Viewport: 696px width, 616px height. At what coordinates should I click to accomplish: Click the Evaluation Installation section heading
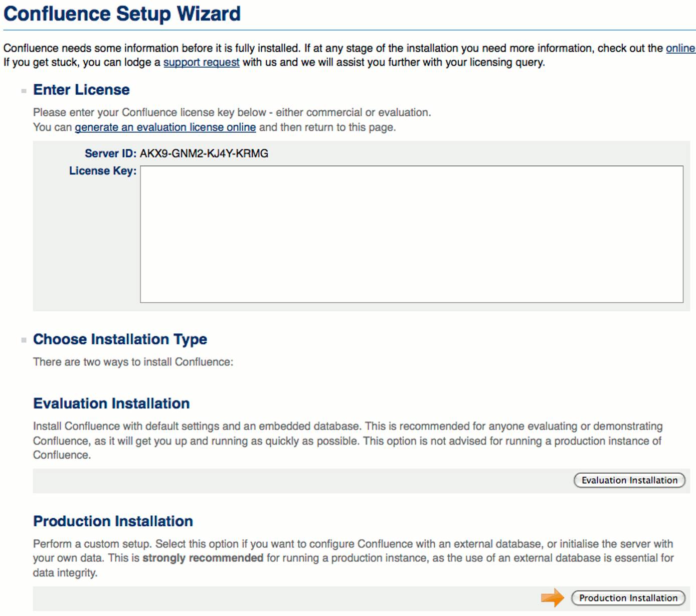(x=111, y=403)
